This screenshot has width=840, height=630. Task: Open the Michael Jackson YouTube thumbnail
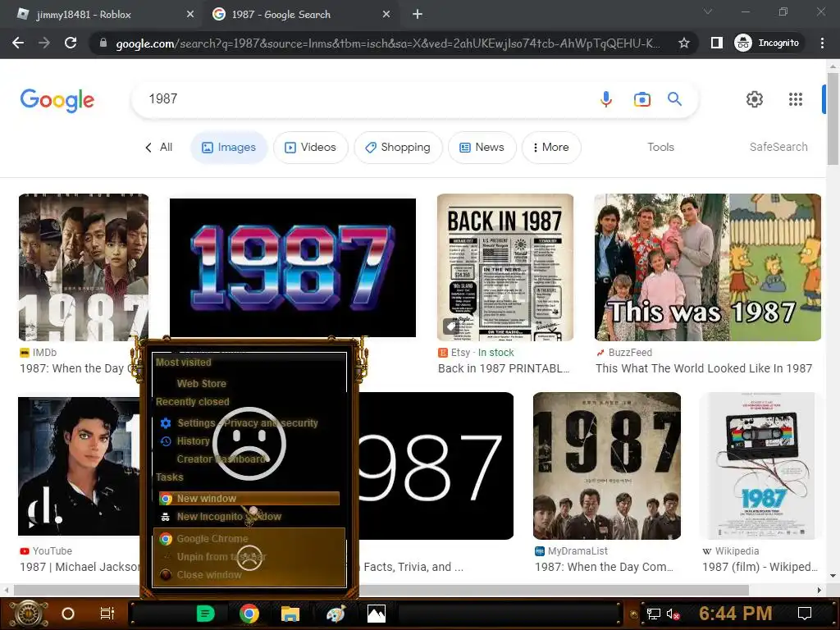point(79,466)
